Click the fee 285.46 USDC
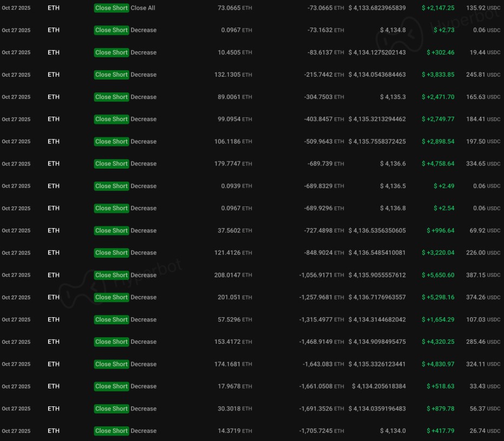Image resolution: width=504 pixels, height=441 pixels. coord(483,342)
